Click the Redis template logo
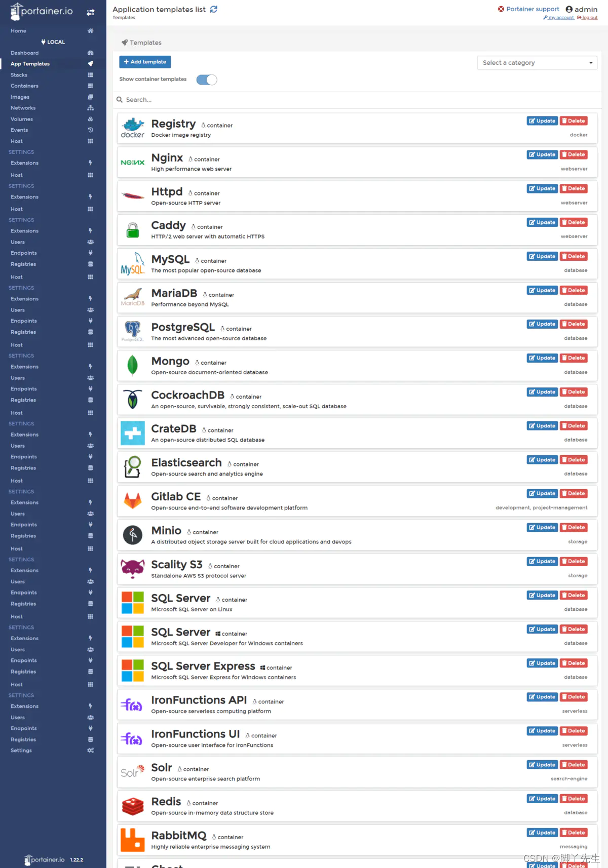The width and height of the screenshot is (608, 868). pos(133,806)
